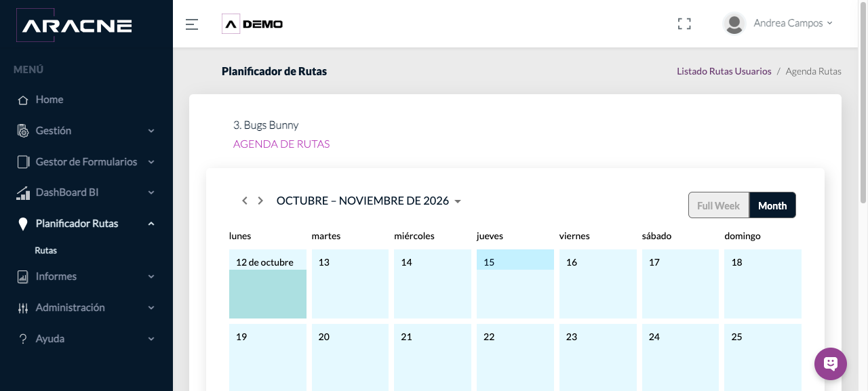Click the domingo column header
Image resolution: width=868 pixels, height=391 pixels.
pos(743,236)
